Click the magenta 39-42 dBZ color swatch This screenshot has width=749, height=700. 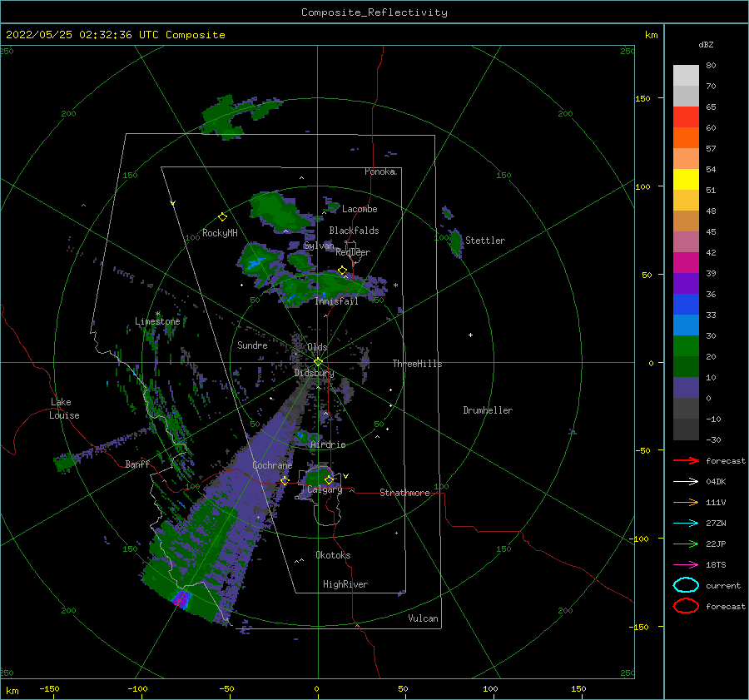tap(686, 263)
